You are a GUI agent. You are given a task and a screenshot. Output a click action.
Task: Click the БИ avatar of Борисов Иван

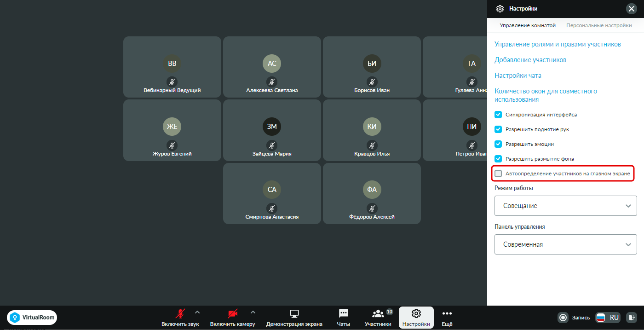tap(372, 64)
